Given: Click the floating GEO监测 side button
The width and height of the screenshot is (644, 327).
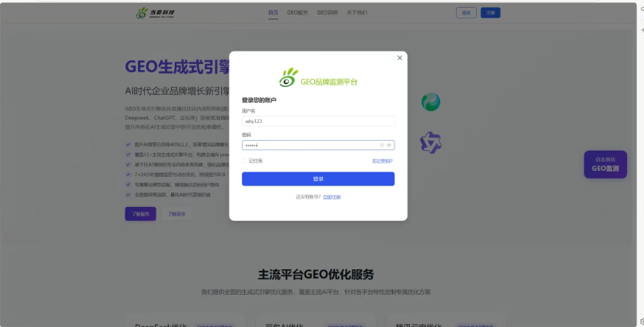Looking at the screenshot, I should pyautogui.click(x=605, y=165).
